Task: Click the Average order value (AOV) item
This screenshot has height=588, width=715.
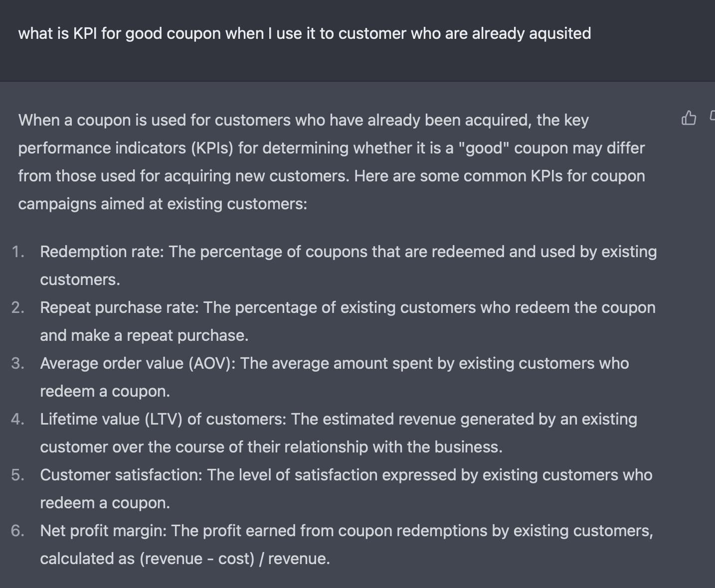Action: [335, 377]
